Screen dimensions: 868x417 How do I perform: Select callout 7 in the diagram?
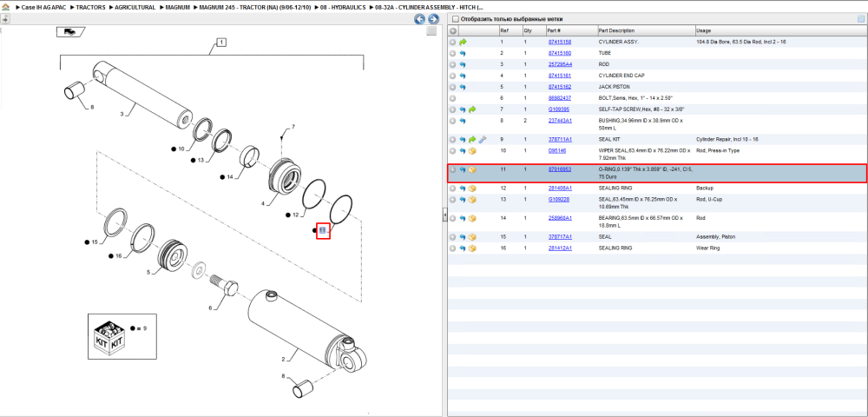point(293,128)
